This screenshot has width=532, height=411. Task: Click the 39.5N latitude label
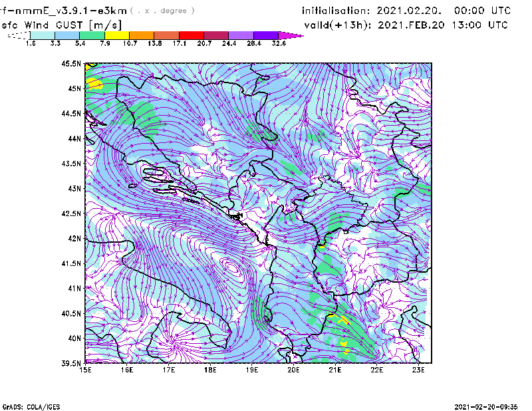(x=71, y=364)
